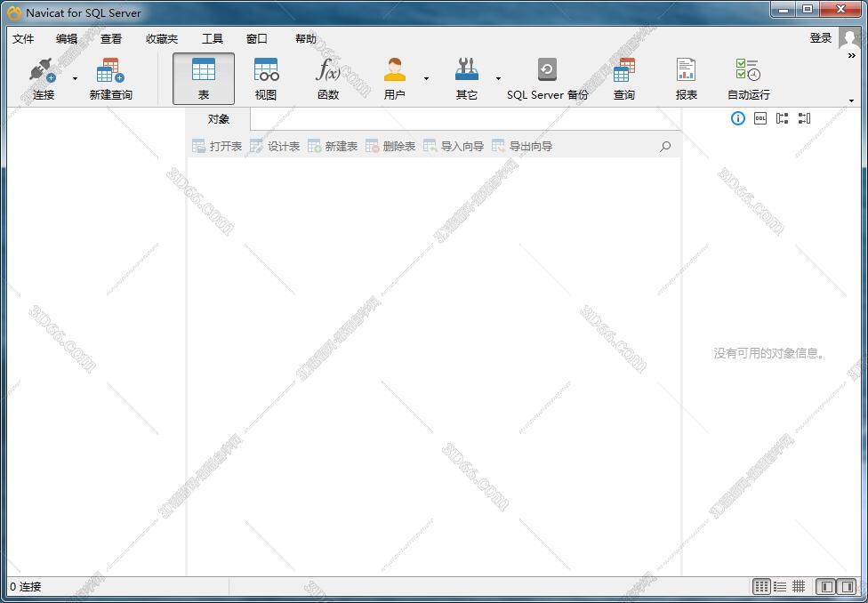Launch the Export Wizard (导出向导)
868x603 pixels.
click(x=522, y=146)
